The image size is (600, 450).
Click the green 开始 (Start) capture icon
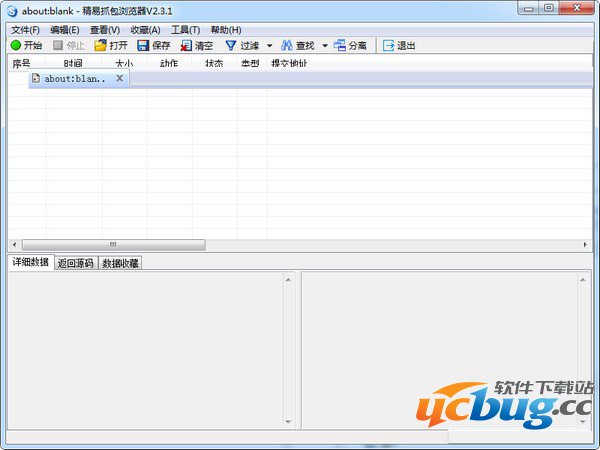click(x=16, y=46)
